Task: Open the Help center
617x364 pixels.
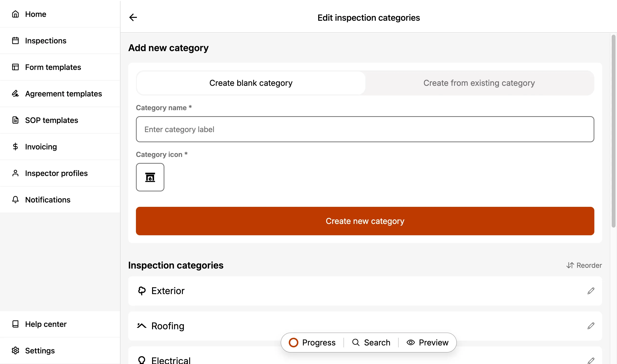Action: point(60,324)
